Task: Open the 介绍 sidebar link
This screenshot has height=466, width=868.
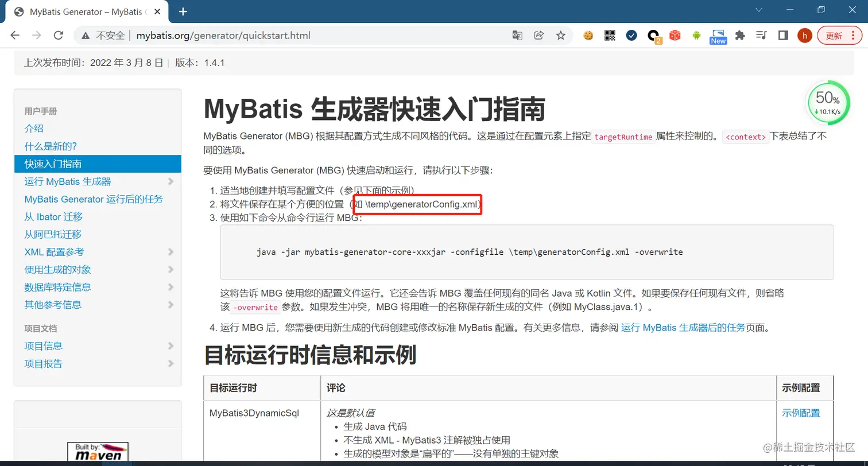Action: [x=34, y=129]
